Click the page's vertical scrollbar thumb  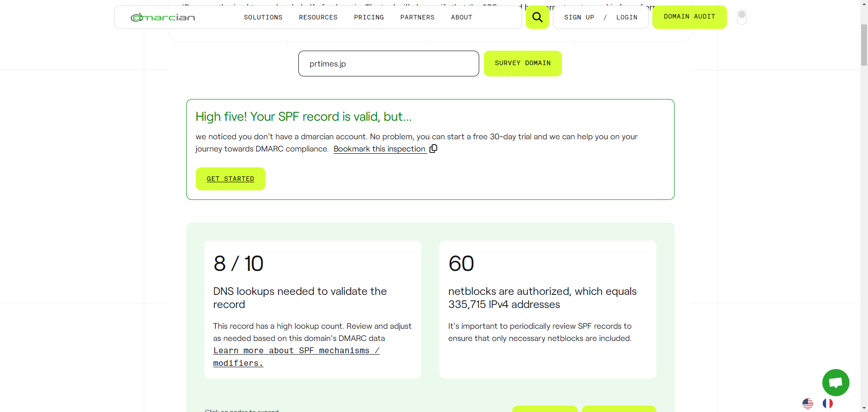pos(864,45)
